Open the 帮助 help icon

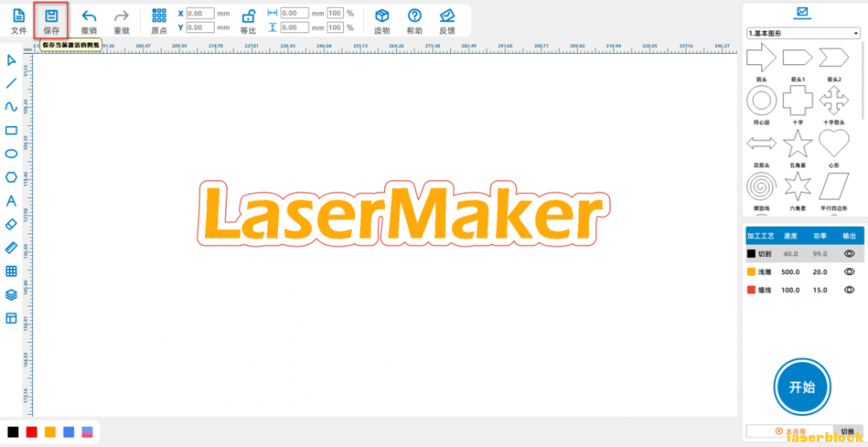tap(414, 15)
